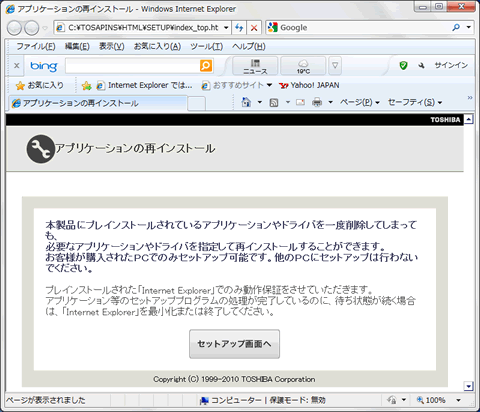This screenshot has height=412, width=480.
Task: Click the Bing search magnifier icon
Action: click(206, 66)
